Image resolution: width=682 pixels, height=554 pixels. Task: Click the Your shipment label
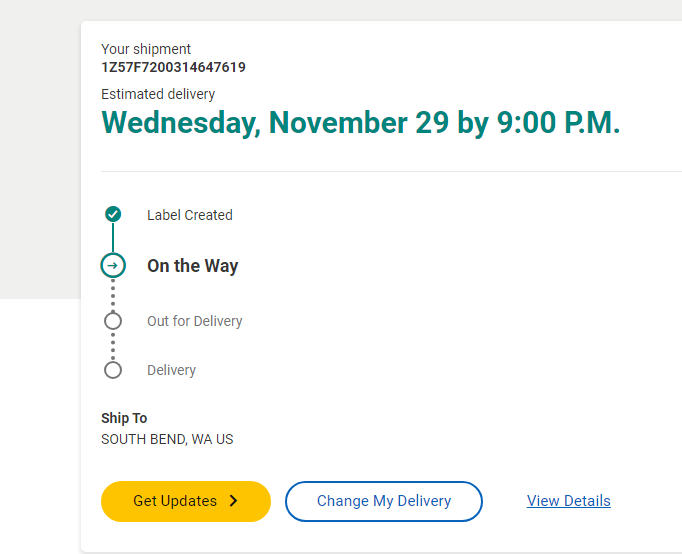146,49
